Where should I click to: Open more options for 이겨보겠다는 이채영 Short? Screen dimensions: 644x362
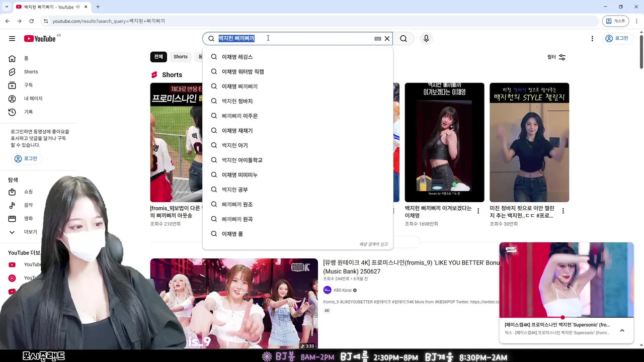[x=478, y=211]
